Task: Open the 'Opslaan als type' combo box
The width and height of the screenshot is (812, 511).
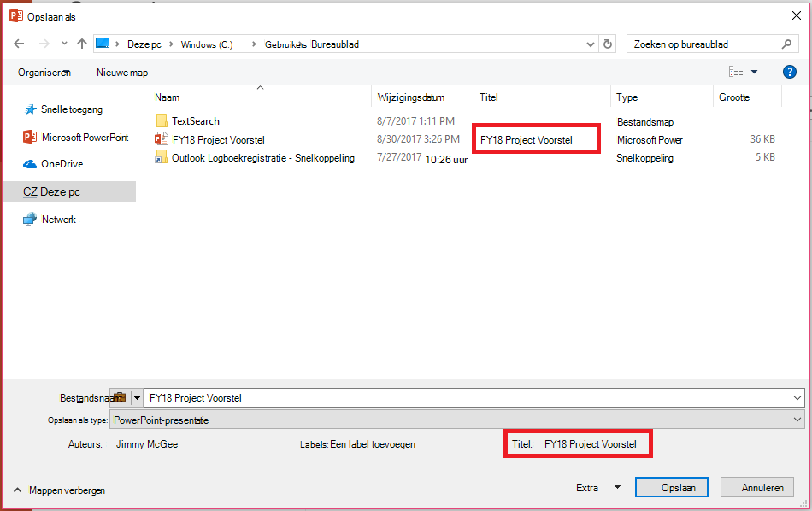Action: [x=456, y=420]
